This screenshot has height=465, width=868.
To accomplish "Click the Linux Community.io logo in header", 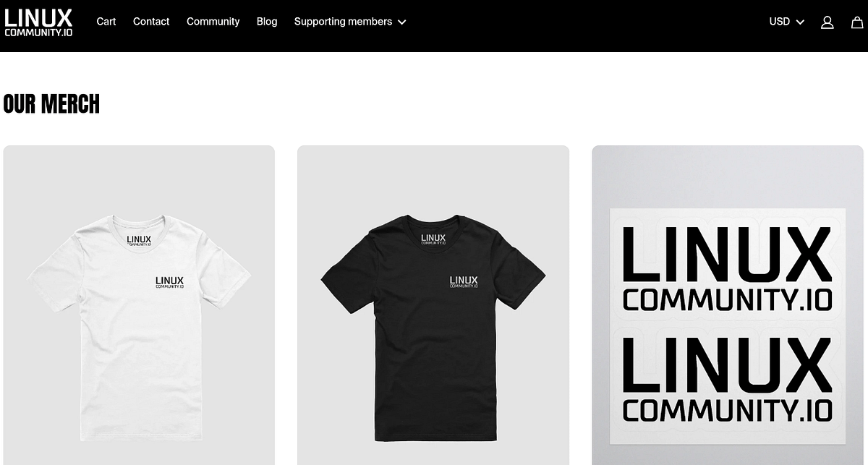I will point(38,22).
